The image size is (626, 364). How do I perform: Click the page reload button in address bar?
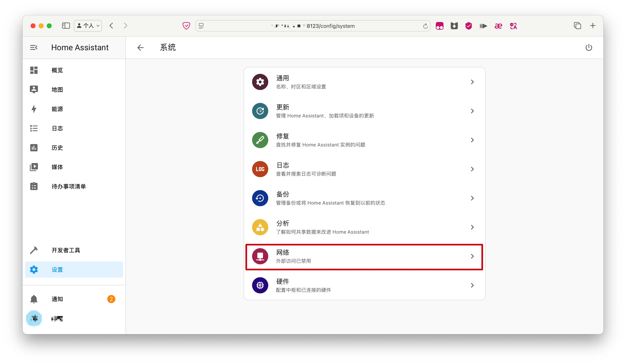425,26
